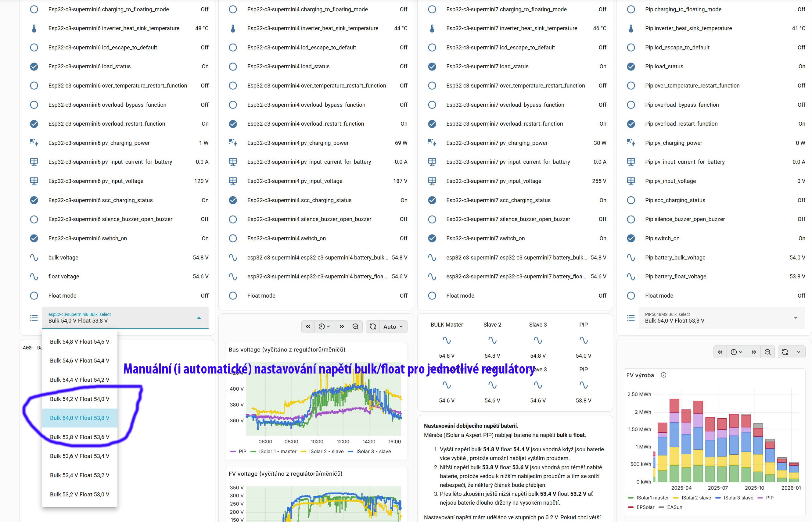Toggle Esp32-c3-supermini6 load_status checkmark
Screen dimensions: 812x522
(x=34, y=66)
